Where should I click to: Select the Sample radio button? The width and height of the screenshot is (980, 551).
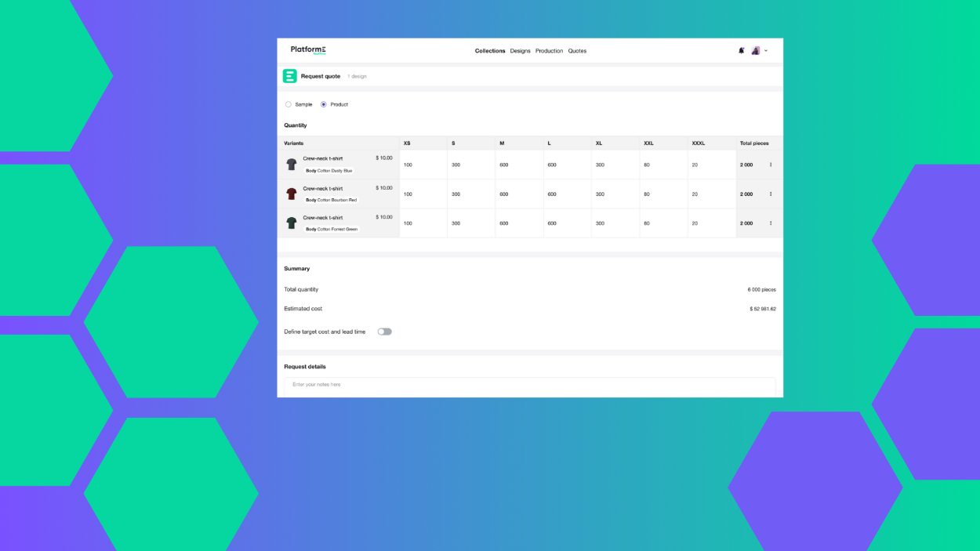coord(289,104)
